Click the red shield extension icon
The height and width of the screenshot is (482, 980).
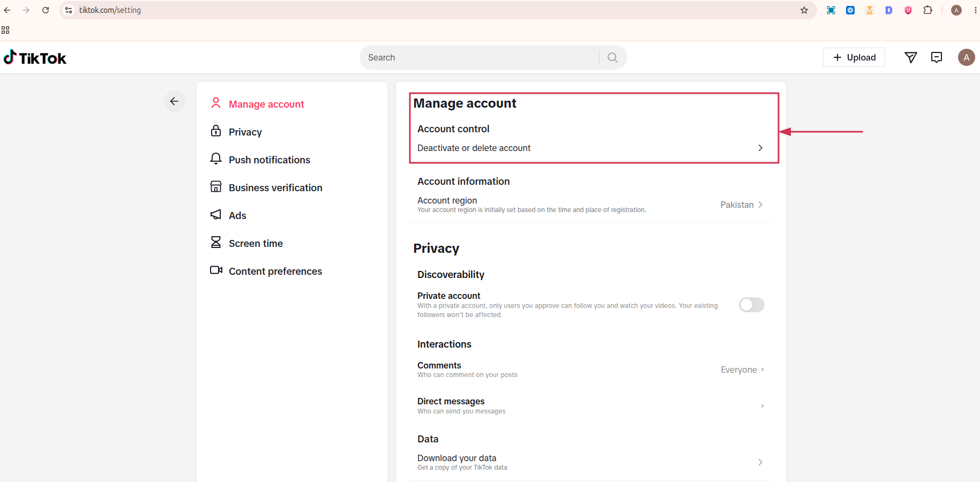(x=908, y=10)
